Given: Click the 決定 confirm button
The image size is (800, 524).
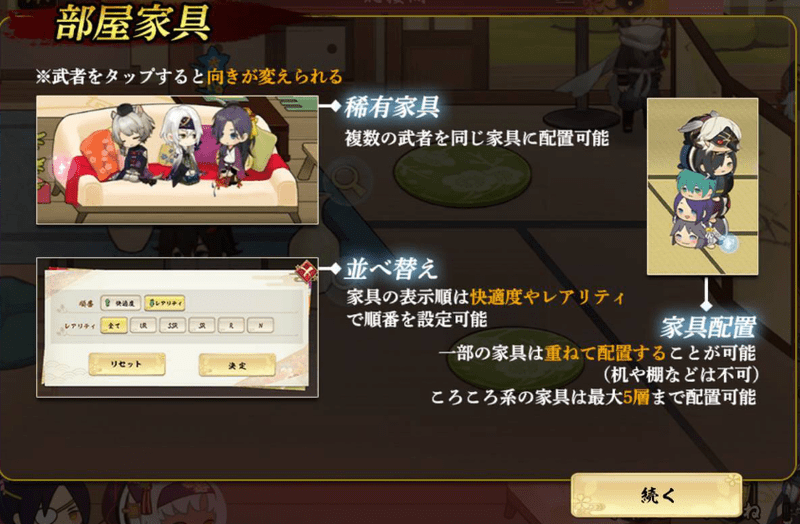Looking at the screenshot, I should tap(237, 365).
